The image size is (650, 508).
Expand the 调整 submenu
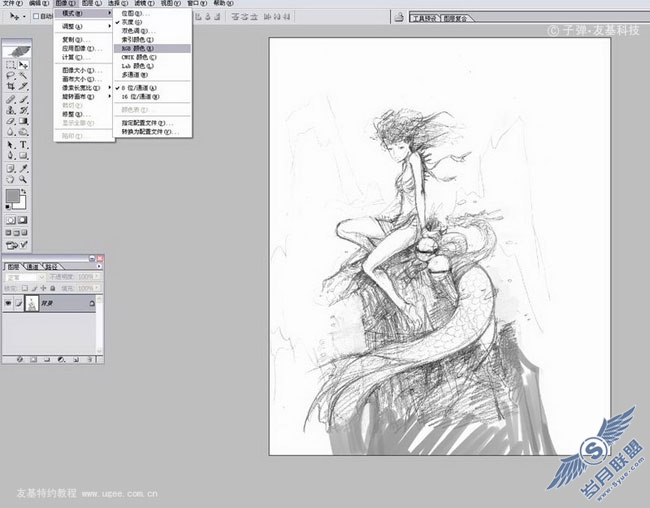tap(84, 26)
